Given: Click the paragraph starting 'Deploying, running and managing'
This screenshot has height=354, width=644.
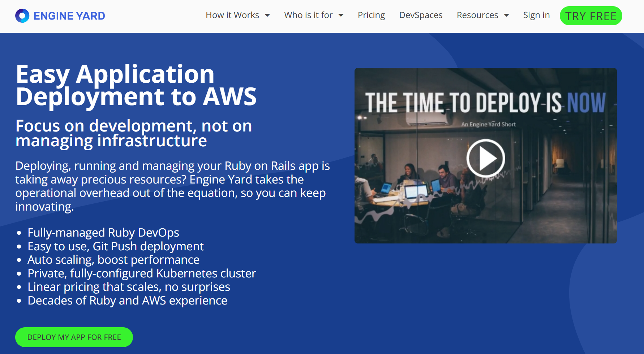Looking at the screenshot, I should 172,186.
